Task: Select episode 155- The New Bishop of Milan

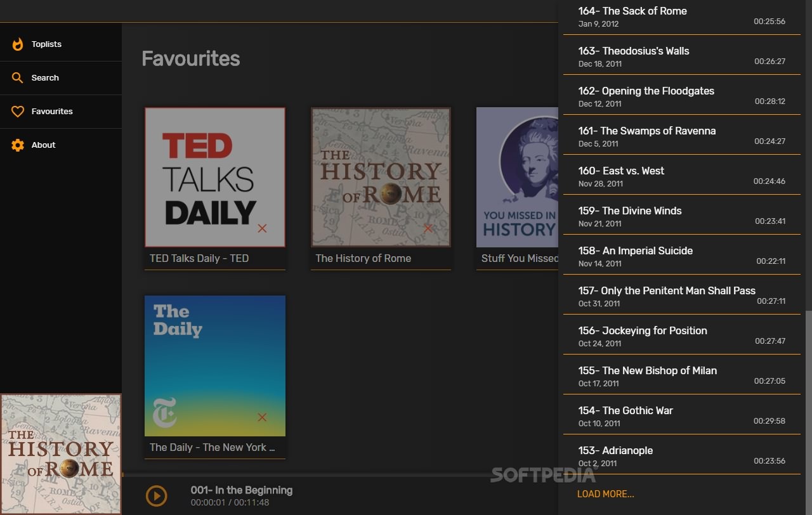Action: (682, 375)
